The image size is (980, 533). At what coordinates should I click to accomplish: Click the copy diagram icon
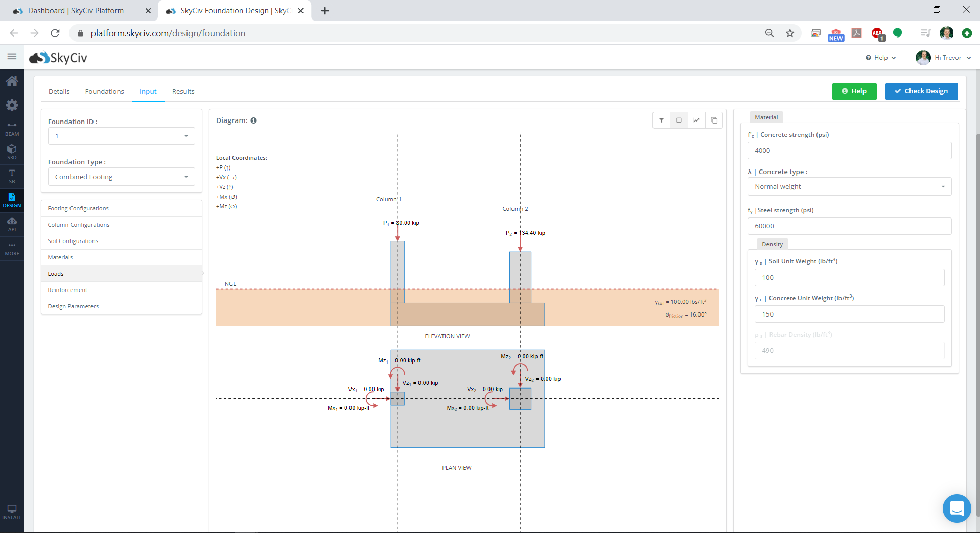tap(714, 120)
